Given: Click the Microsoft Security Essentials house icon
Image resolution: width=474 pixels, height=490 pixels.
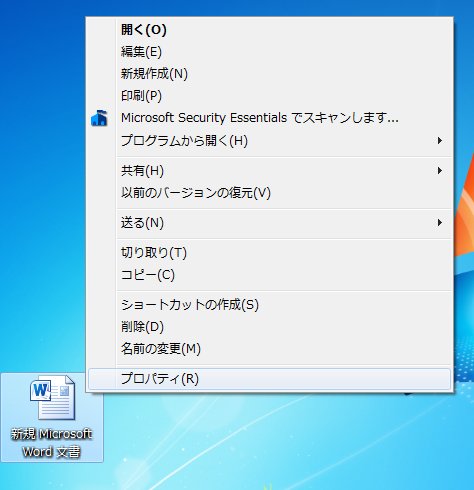Looking at the screenshot, I should pos(99,118).
